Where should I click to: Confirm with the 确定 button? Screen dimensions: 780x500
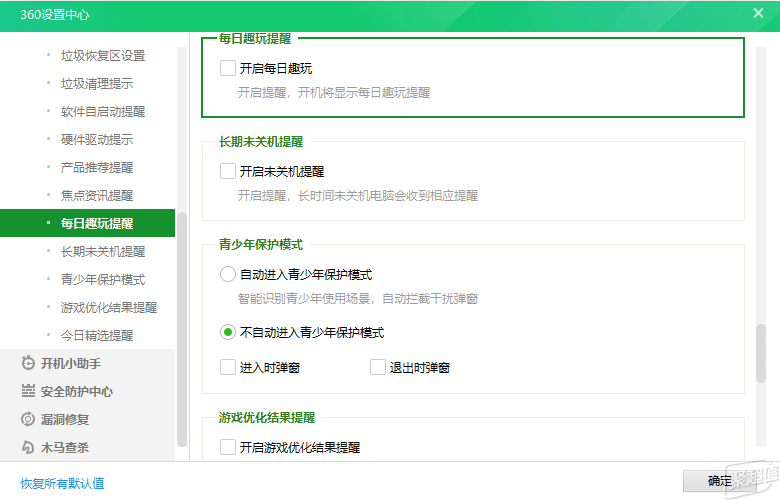(x=719, y=481)
